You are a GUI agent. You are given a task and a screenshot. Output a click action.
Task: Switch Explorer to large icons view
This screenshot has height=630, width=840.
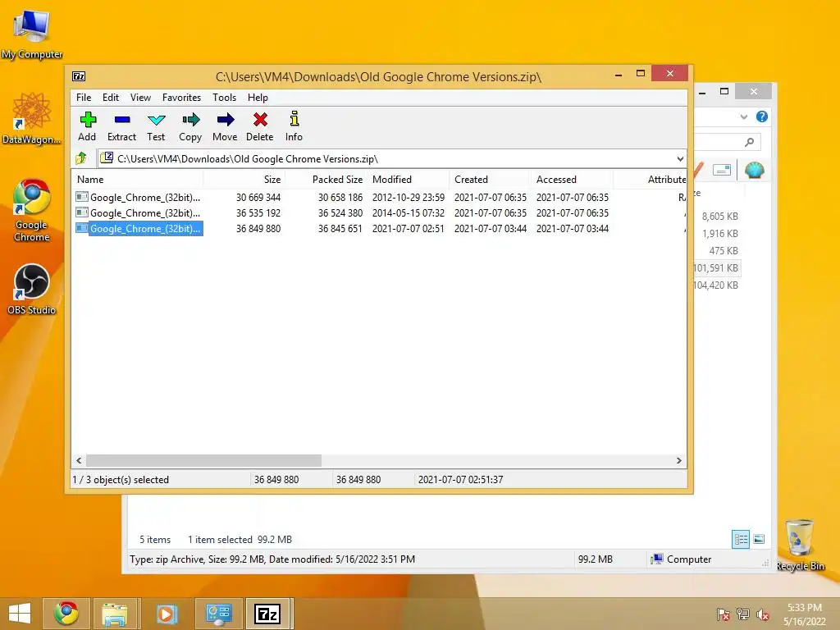click(759, 539)
